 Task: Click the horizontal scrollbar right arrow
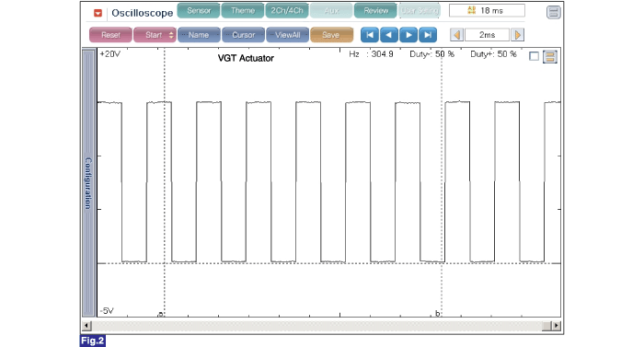(x=557, y=326)
